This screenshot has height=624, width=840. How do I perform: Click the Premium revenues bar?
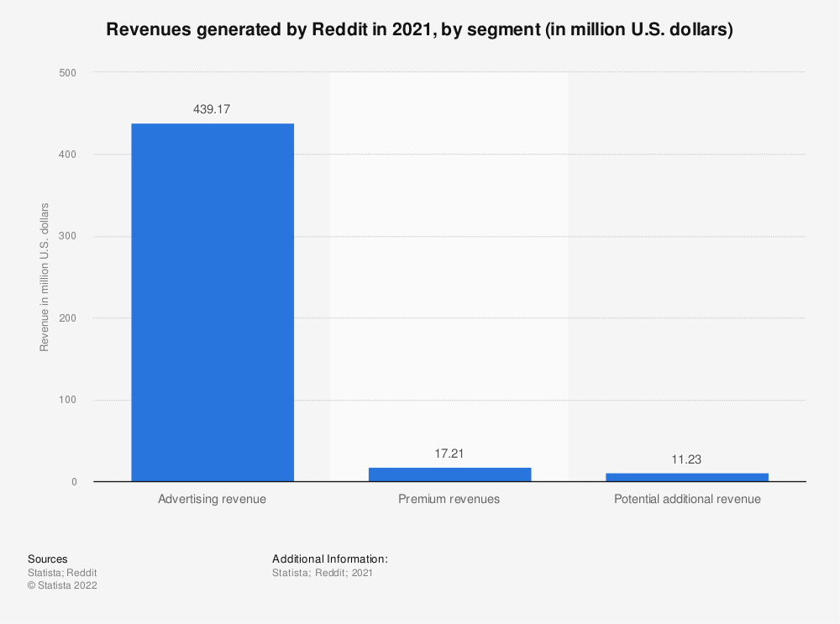[x=449, y=475]
